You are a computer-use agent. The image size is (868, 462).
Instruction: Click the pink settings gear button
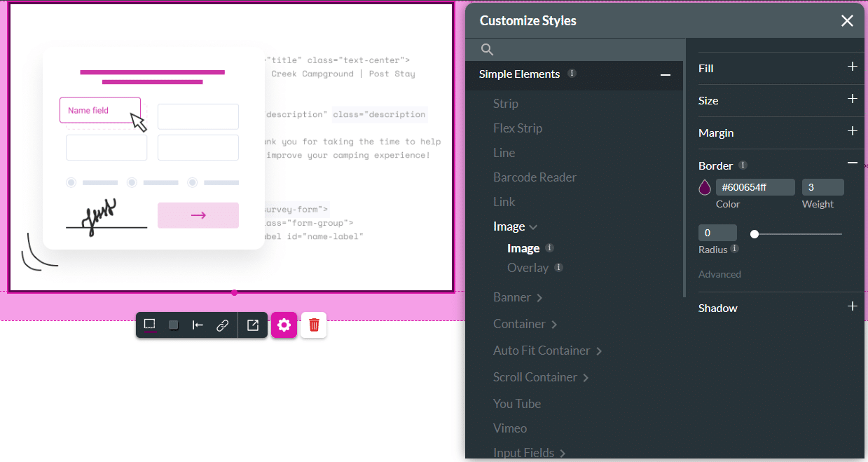pyautogui.click(x=284, y=325)
